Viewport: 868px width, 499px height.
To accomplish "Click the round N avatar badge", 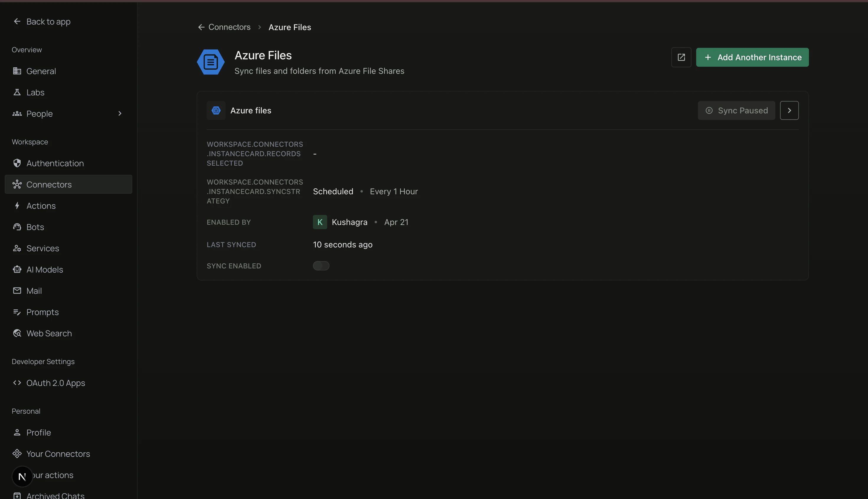I will click(22, 476).
